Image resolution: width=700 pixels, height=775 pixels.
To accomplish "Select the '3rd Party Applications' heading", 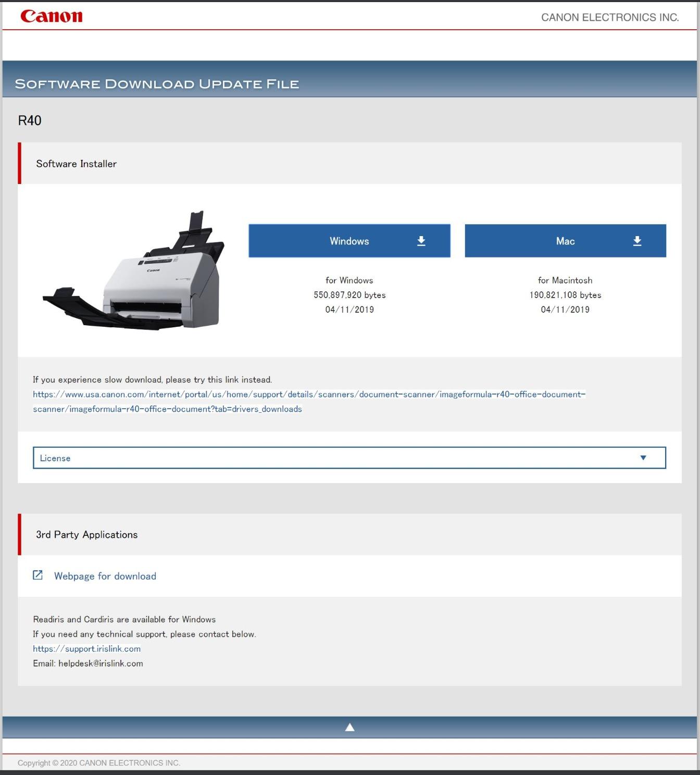I will point(87,535).
